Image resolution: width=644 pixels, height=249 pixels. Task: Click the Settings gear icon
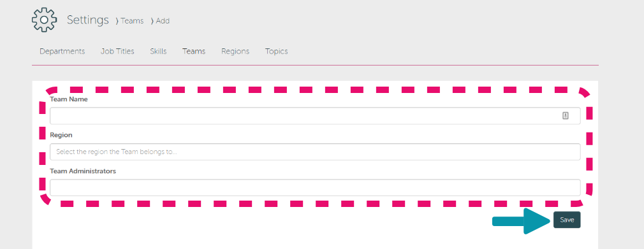pos(45,20)
